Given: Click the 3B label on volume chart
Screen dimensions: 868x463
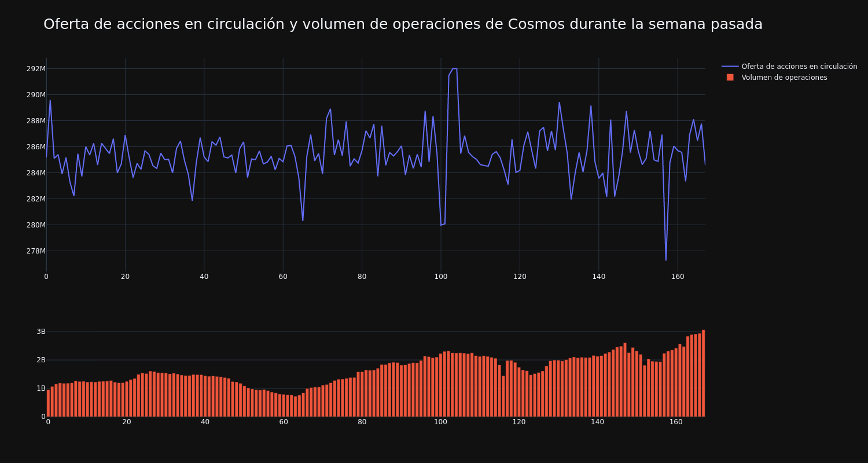Looking at the screenshot, I should [x=41, y=332].
